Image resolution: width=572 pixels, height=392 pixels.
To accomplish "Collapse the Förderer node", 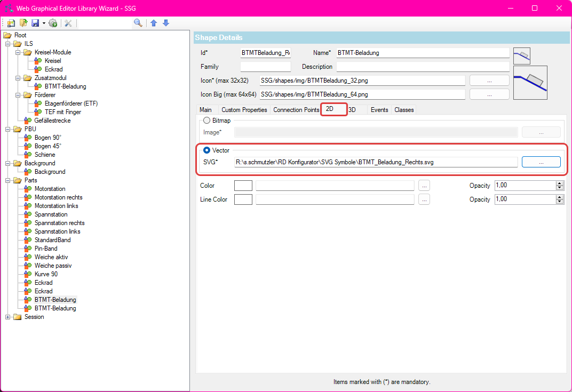I will pyautogui.click(x=18, y=95).
